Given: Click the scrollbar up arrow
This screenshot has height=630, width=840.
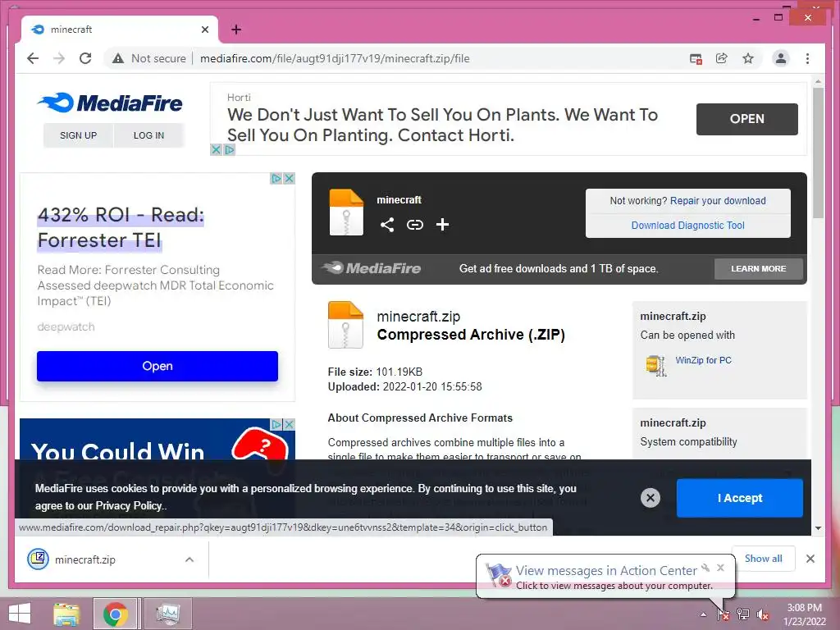Looking at the screenshot, I should point(818,82).
